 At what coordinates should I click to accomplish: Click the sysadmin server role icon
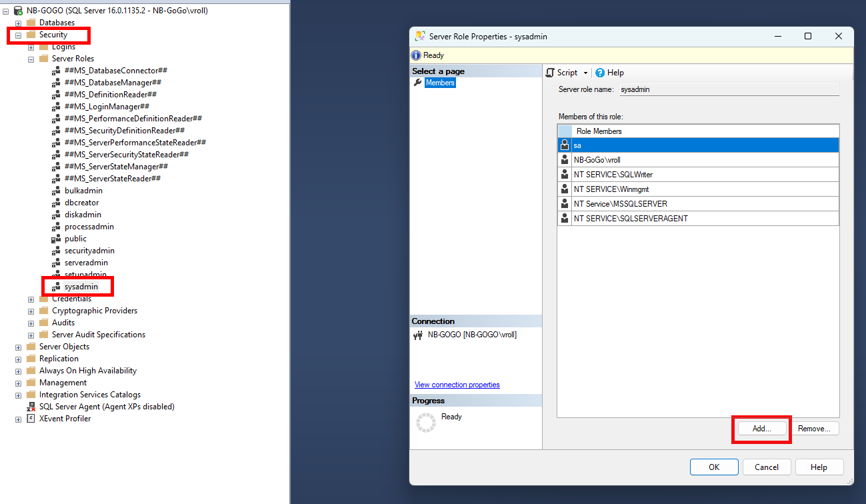57,287
